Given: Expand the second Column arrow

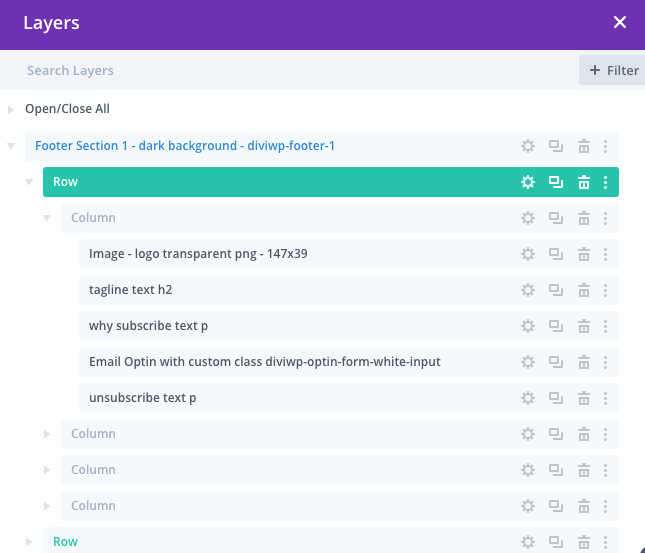Looking at the screenshot, I should (x=47, y=434).
